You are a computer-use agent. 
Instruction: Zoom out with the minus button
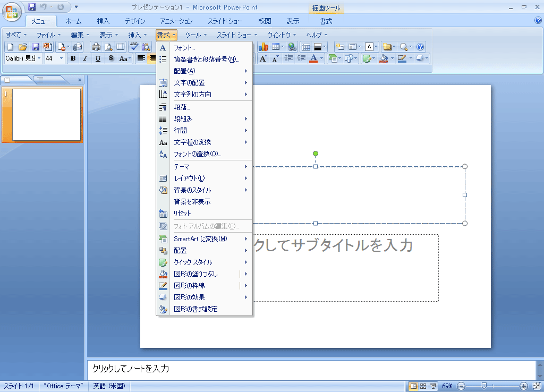point(461,386)
